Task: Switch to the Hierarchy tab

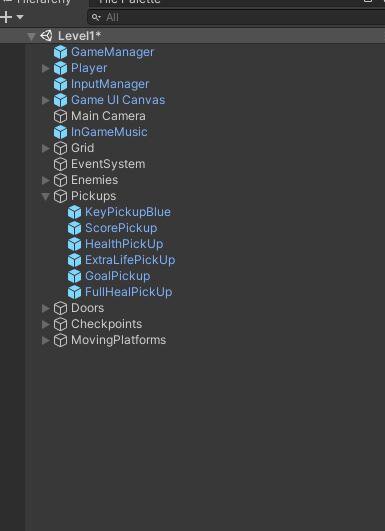Action: click(x=41, y=2)
